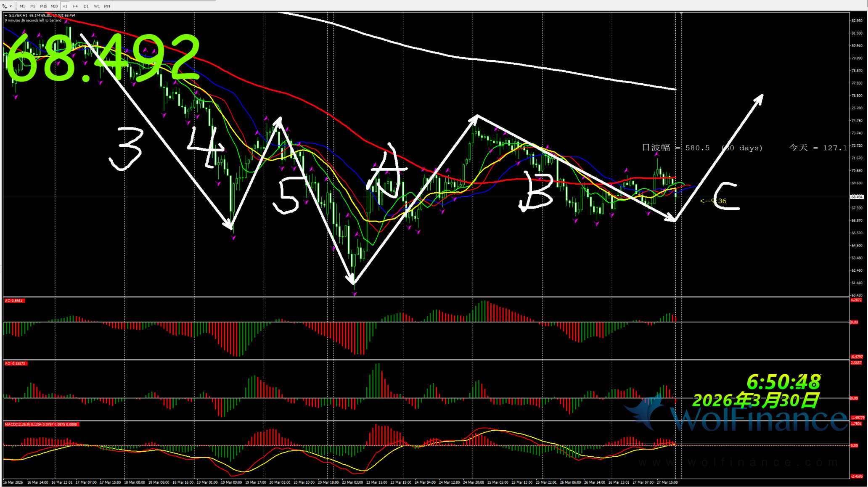Click the chart shift marker on top edge

click(681, 14)
